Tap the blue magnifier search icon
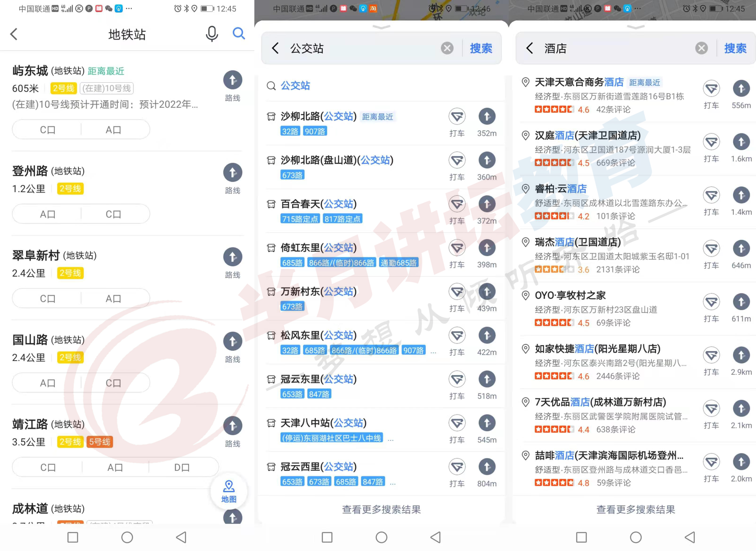 (239, 33)
